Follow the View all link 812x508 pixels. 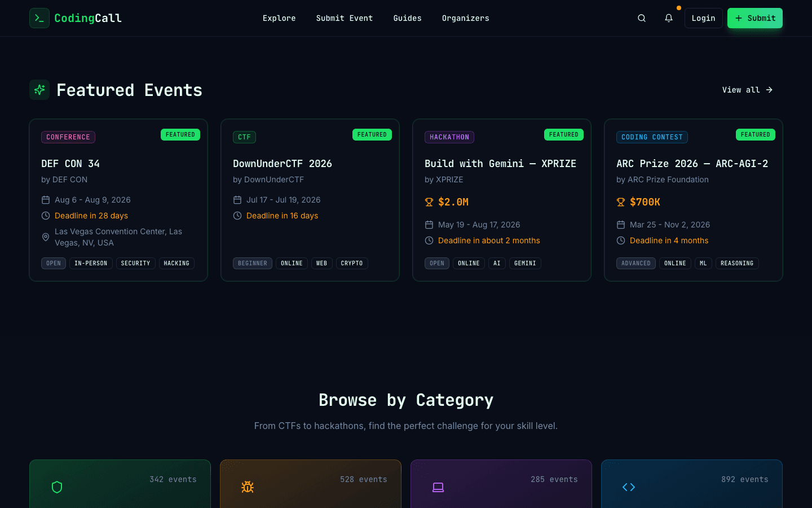point(748,90)
